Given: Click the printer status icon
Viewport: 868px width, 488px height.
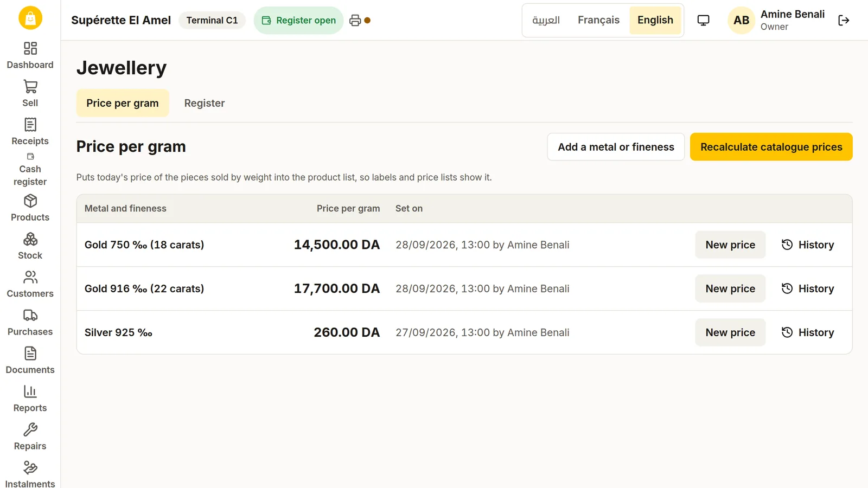Looking at the screenshot, I should tap(355, 21).
